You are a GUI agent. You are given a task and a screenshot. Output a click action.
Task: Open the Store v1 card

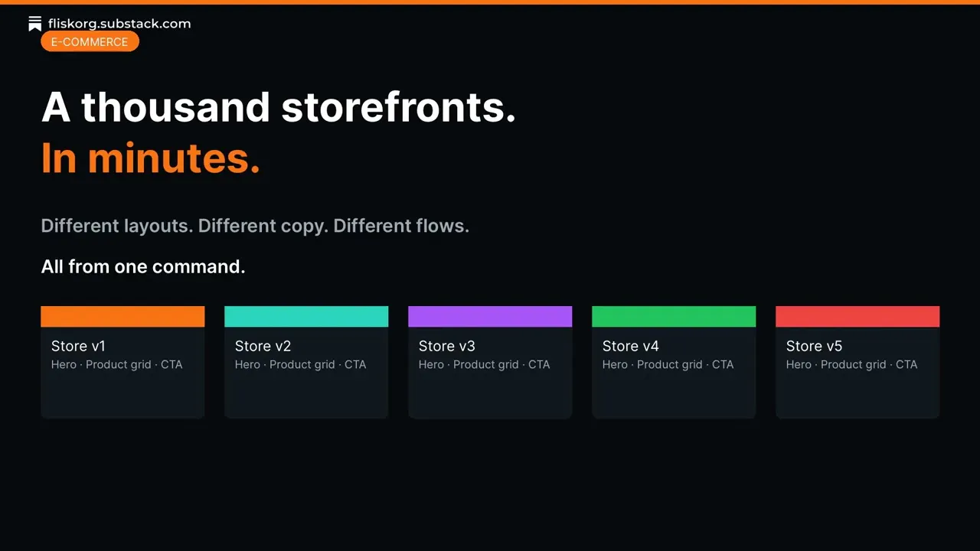point(122,362)
